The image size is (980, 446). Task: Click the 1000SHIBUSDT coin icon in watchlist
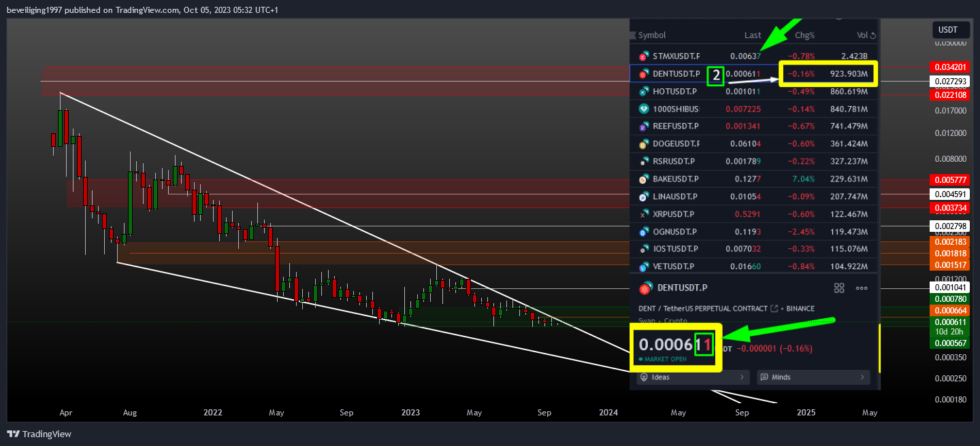coord(644,109)
